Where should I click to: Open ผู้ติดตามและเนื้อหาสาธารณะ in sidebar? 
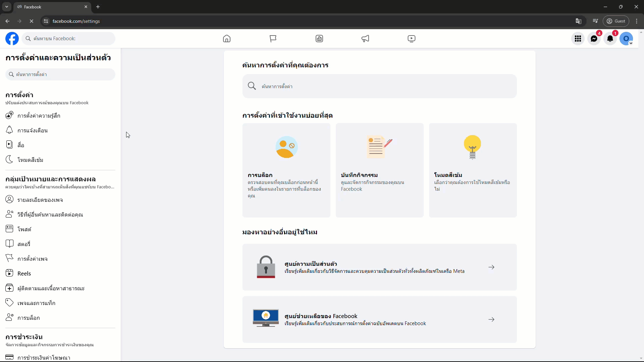pyautogui.click(x=60, y=288)
